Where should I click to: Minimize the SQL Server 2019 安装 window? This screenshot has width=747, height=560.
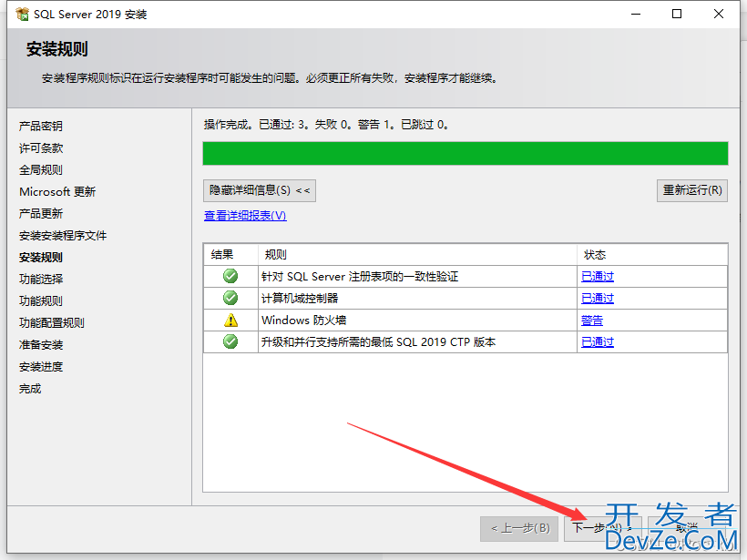pyautogui.click(x=636, y=15)
